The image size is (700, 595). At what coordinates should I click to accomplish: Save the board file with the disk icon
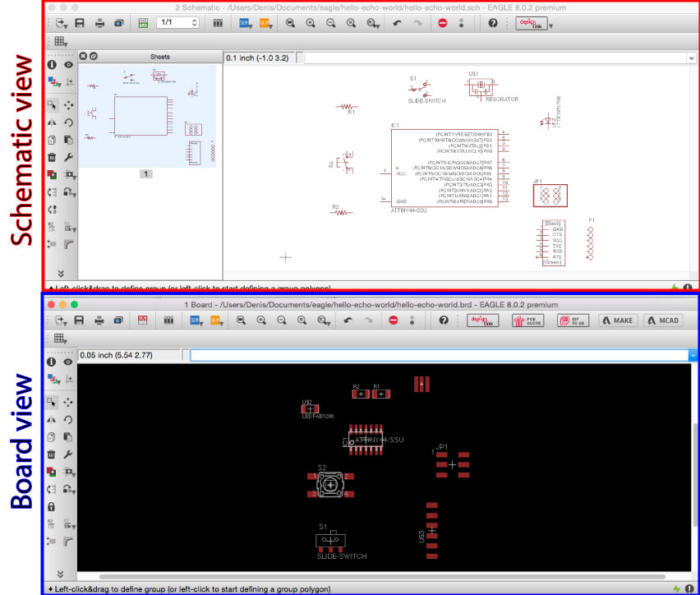point(79,321)
